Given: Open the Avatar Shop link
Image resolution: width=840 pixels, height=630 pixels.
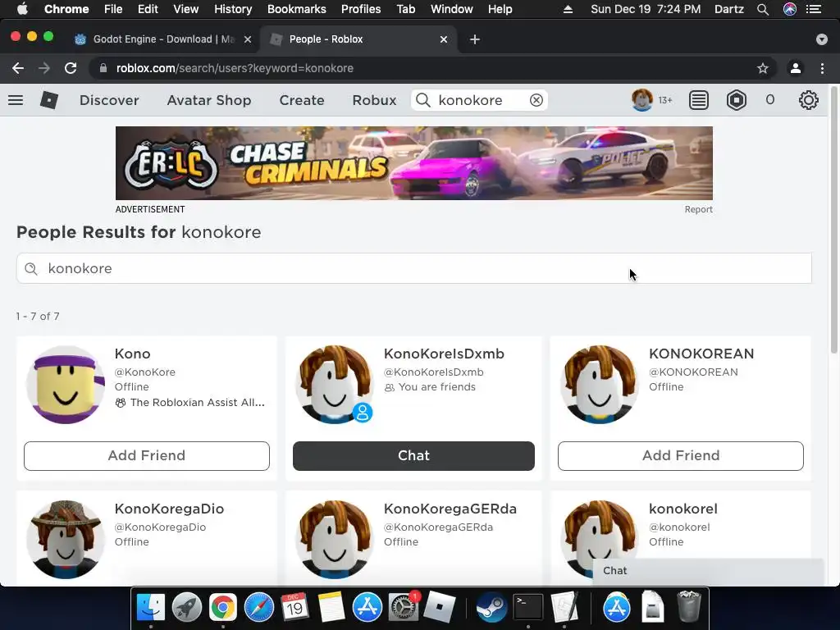Looking at the screenshot, I should (x=209, y=100).
